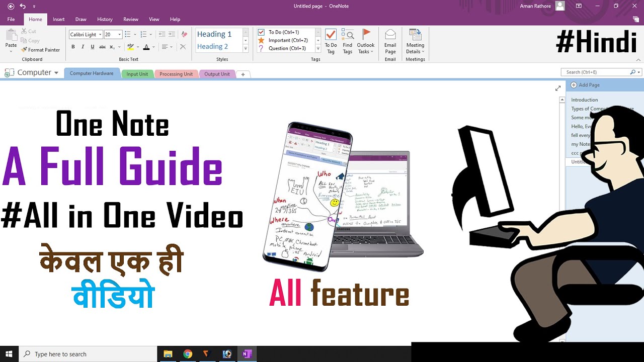Click the Copy command
644x362 pixels.
tap(30, 41)
